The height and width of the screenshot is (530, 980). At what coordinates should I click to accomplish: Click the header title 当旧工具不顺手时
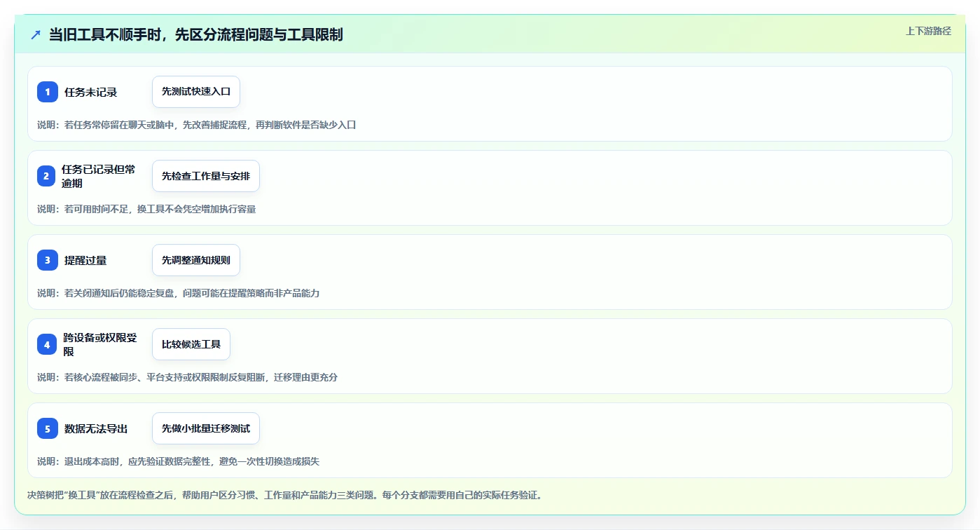(196, 34)
